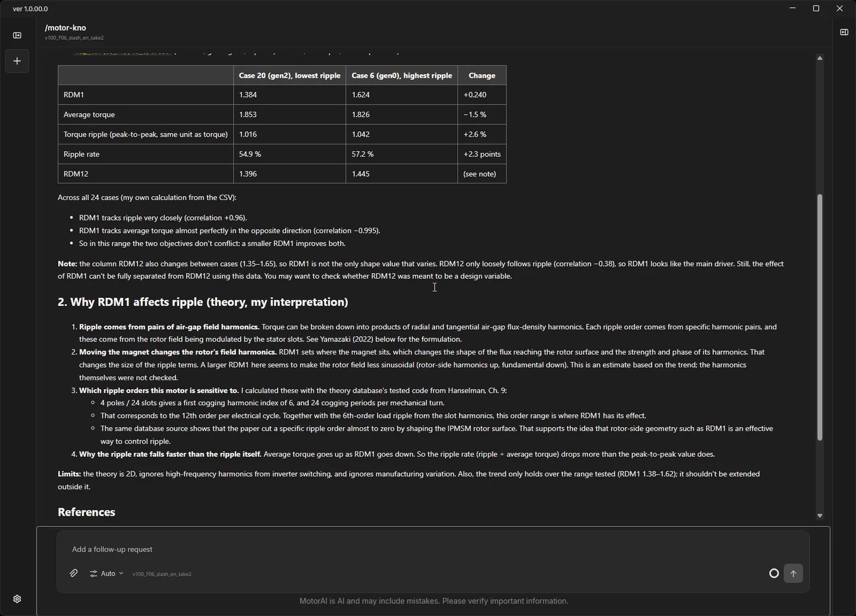
Task: Focus the 'Add a follow-up request' input
Action: (x=433, y=549)
